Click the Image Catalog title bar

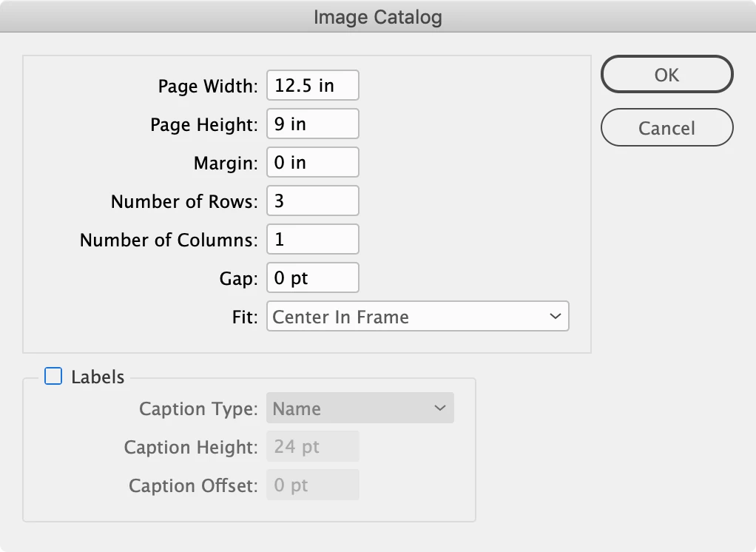(377, 17)
